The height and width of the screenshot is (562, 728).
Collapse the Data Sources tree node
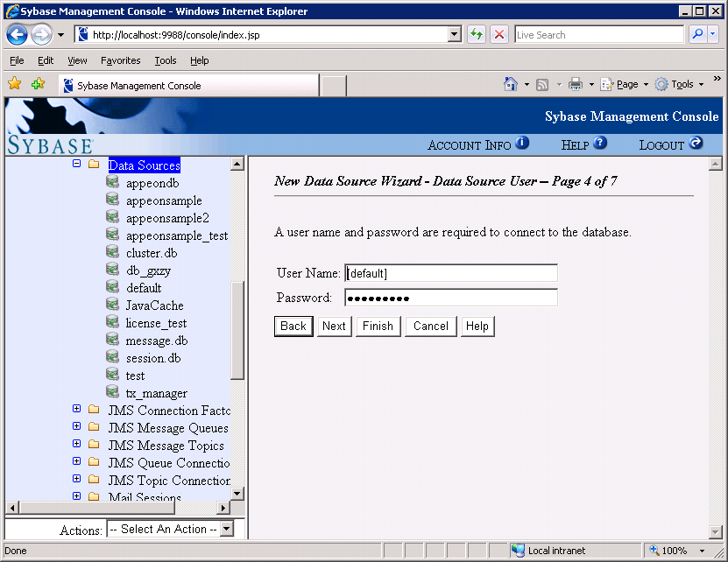(76, 164)
